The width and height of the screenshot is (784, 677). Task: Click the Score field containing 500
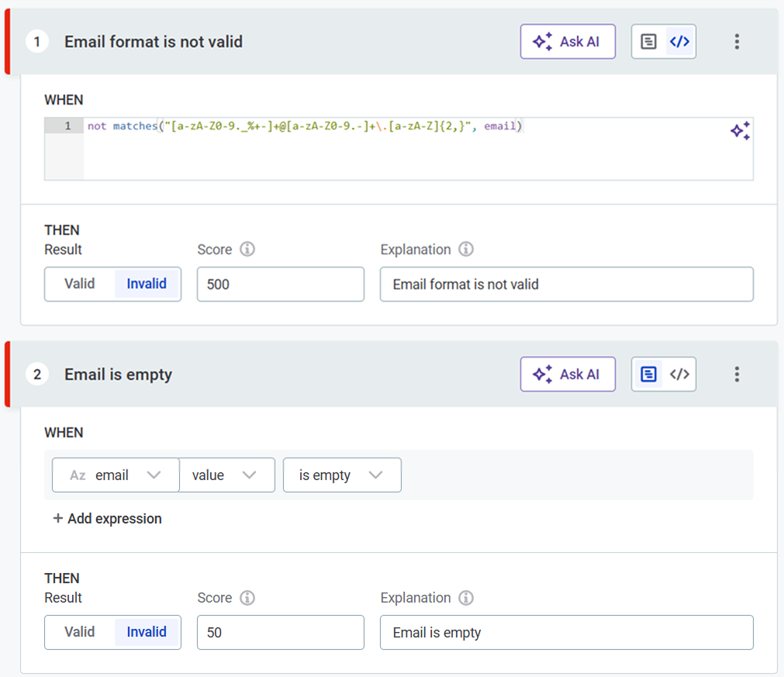click(280, 285)
